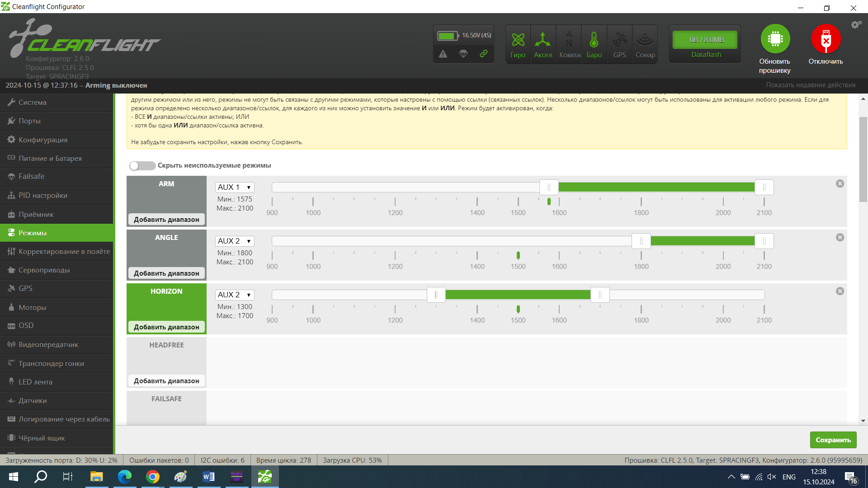The image size is (868, 488).
Task: Open ARM channel AUX 1 dropdown
Action: tap(234, 187)
